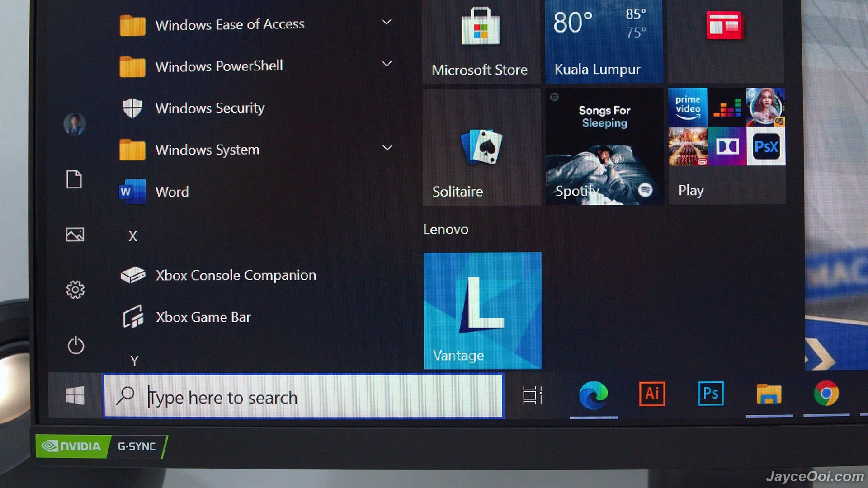Launch the Solitaire tile
The height and width of the screenshot is (488, 868).
[x=482, y=147]
